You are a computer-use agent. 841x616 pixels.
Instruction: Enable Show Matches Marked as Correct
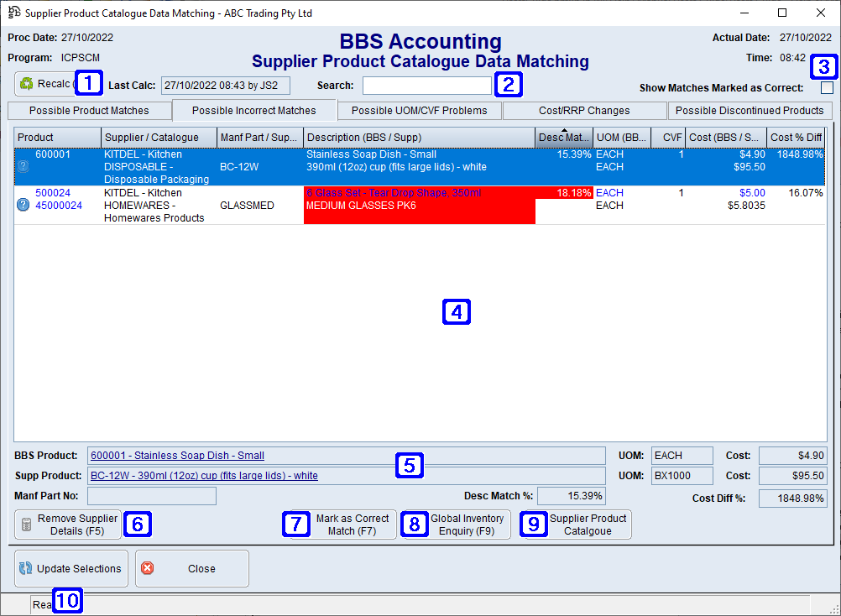pos(827,87)
